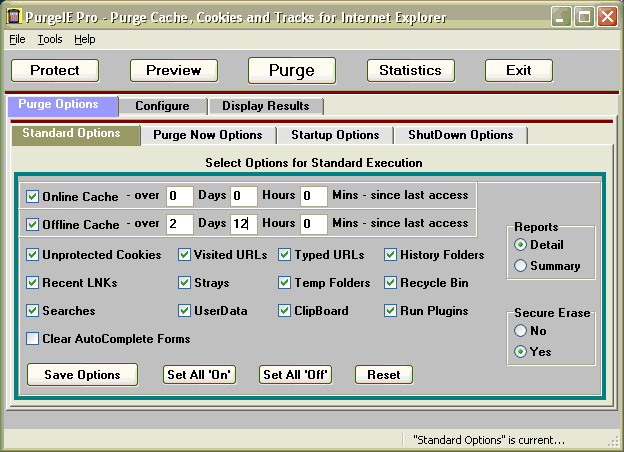Select the Standard Options tab

coord(76,134)
